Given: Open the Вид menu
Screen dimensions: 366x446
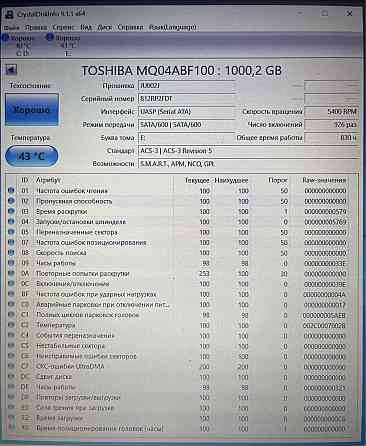Looking at the screenshot, I should pos(86,27).
